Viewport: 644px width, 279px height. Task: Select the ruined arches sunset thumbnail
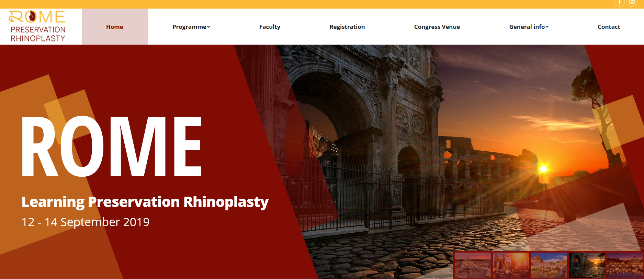(511, 265)
